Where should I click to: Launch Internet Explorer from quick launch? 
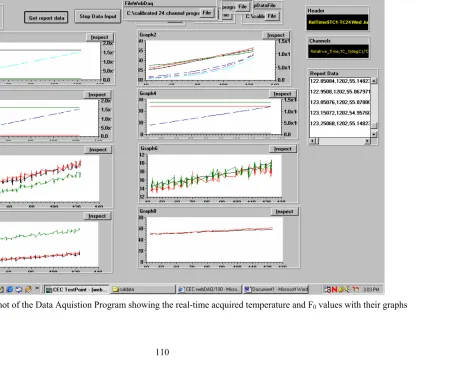coord(10,290)
